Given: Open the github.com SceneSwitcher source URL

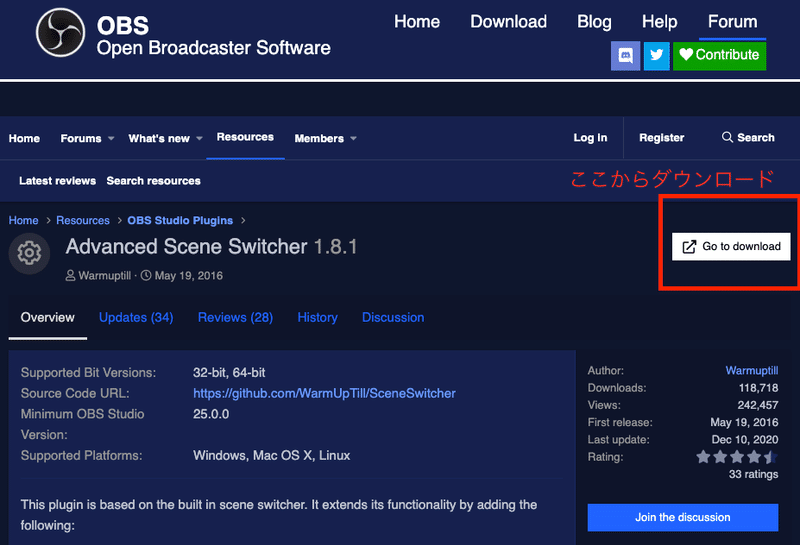Looking at the screenshot, I should (324, 393).
